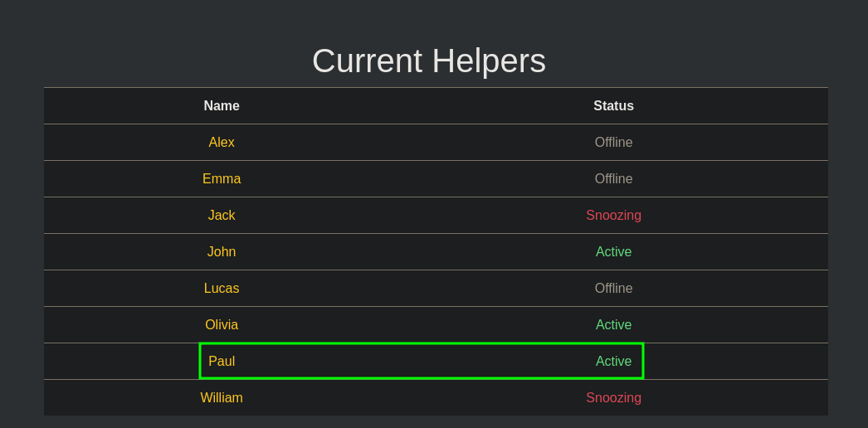This screenshot has height=428, width=868.
Task: Open Jack's helper entry
Action: click(222, 215)
